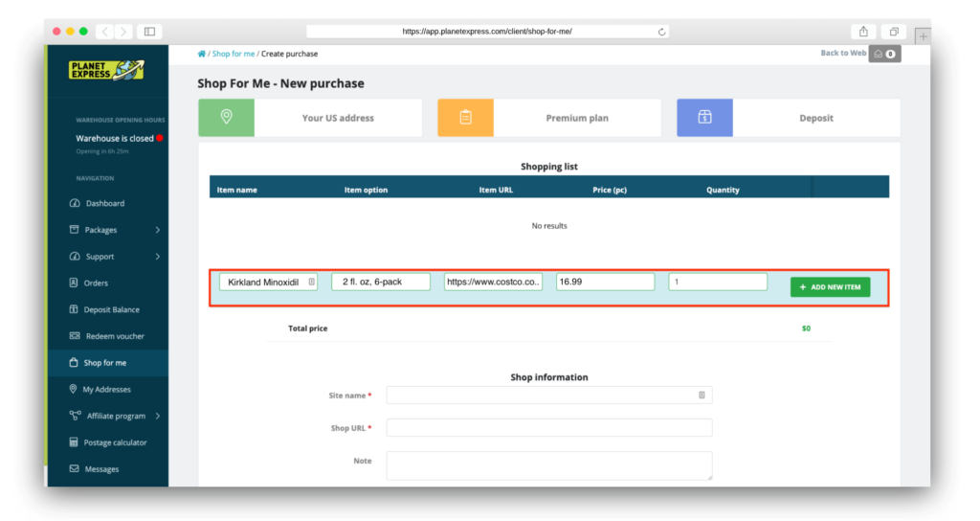Expand the Packages submenu

[x=158, y=230]
